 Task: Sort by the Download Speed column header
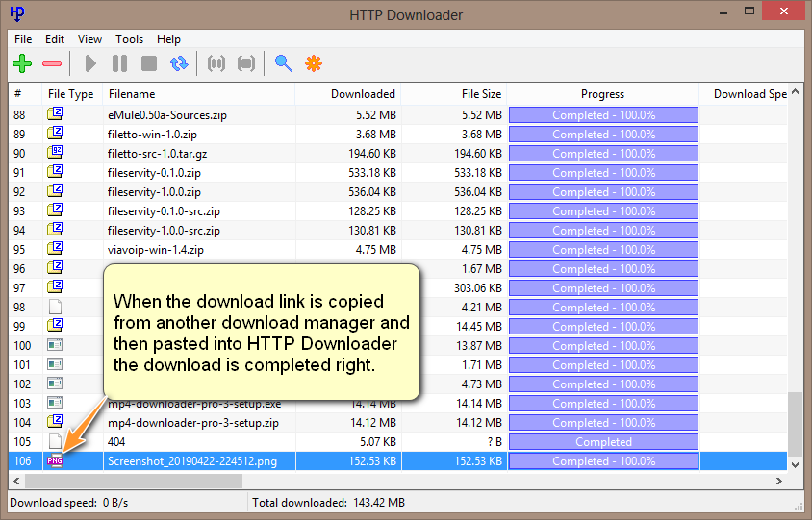744,94
